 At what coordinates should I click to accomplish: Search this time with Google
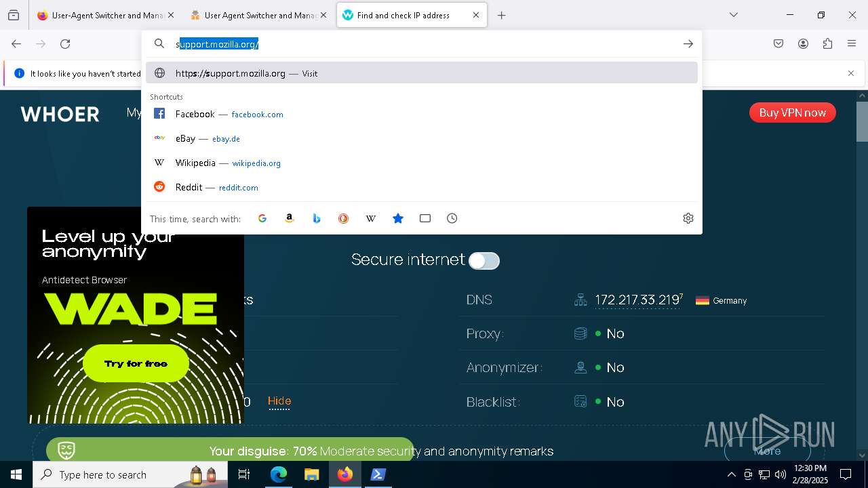tap(262, 218)
